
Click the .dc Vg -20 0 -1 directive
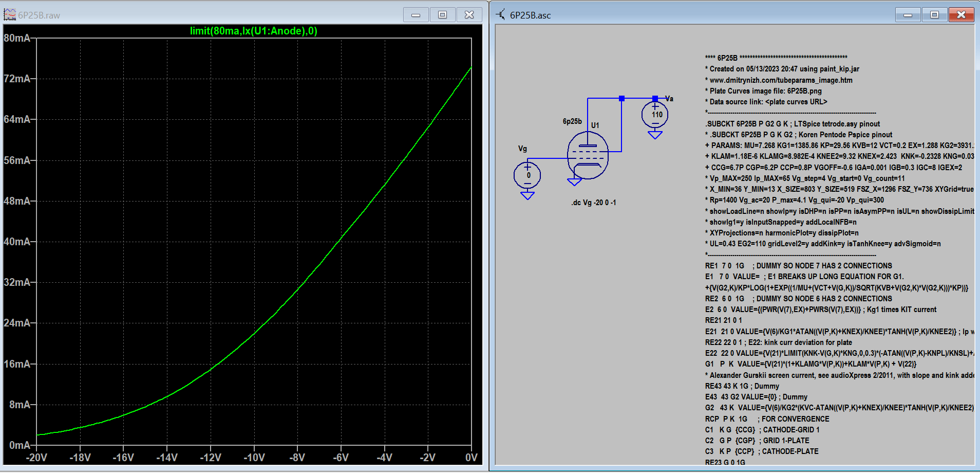click(594, 203)
